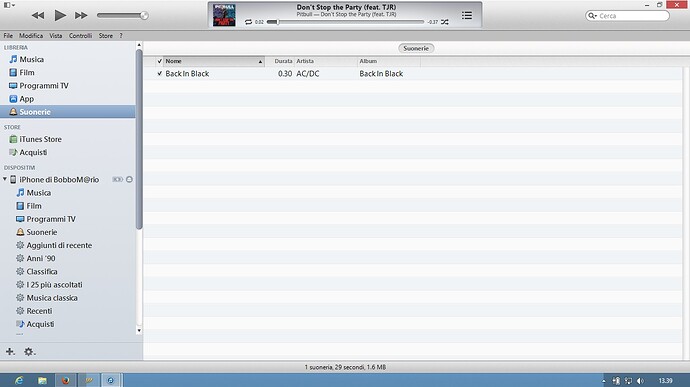Open the gear settings menu
The image size is (690, 387).
[29, 351]
